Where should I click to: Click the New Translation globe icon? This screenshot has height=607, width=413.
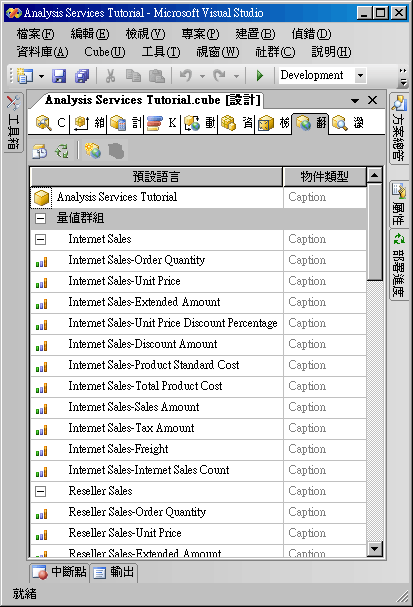93,151
